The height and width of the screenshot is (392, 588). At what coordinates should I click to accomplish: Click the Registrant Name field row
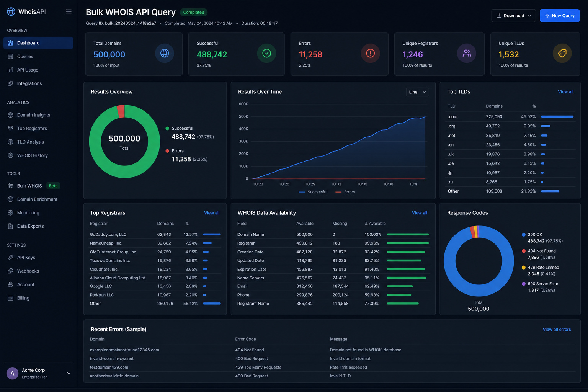pyautogui.click(x=333, y=304)
